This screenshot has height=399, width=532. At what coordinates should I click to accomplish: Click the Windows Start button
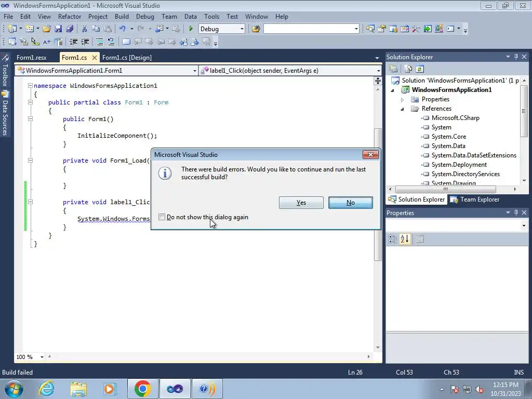(14, 389)
